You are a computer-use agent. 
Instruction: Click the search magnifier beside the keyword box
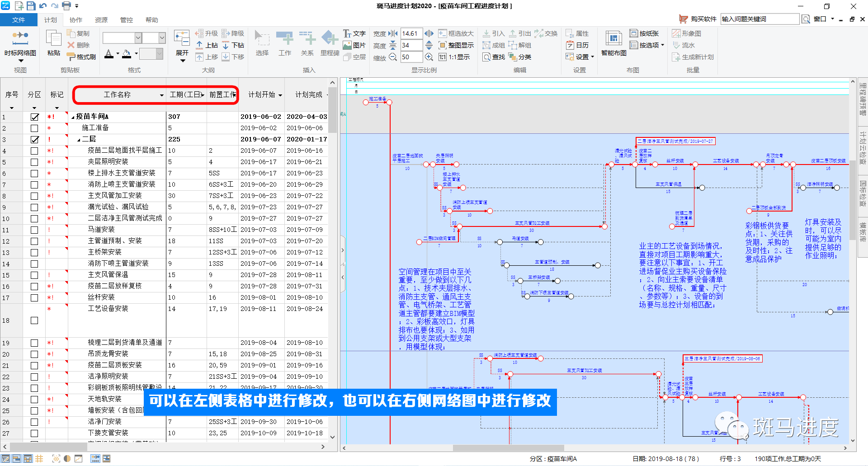806,19
